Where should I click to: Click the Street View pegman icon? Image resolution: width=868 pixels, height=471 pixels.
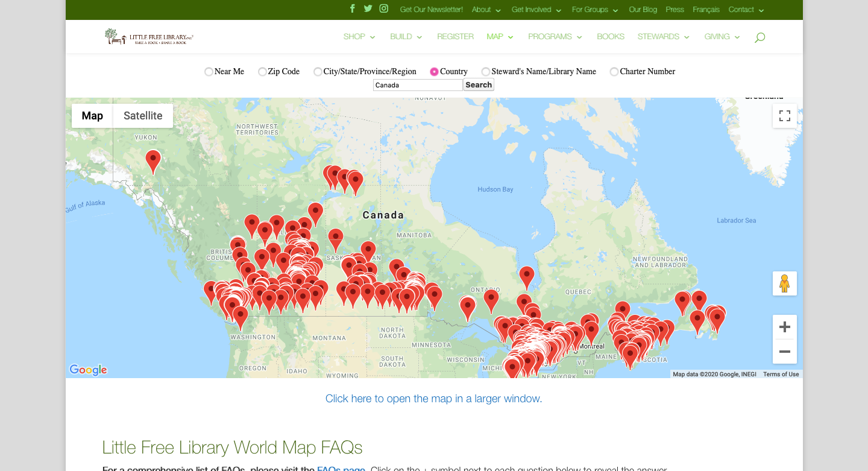click(785, 283)
